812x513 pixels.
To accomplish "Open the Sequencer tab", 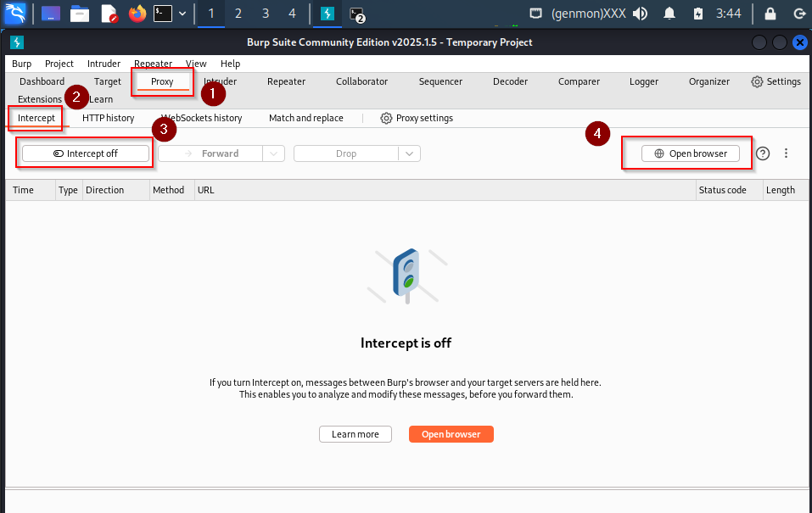I will [x=440, y=81].
